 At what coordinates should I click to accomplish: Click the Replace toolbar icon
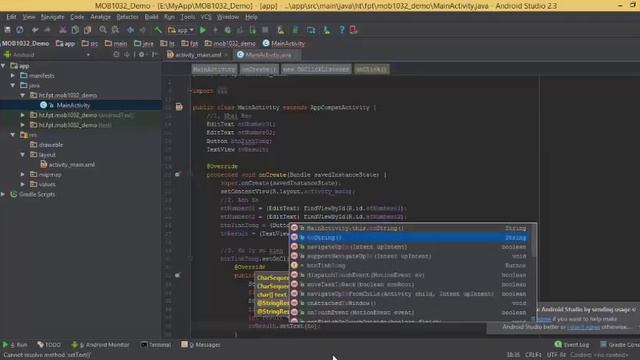pyautogui.click(x=115, y=30)
